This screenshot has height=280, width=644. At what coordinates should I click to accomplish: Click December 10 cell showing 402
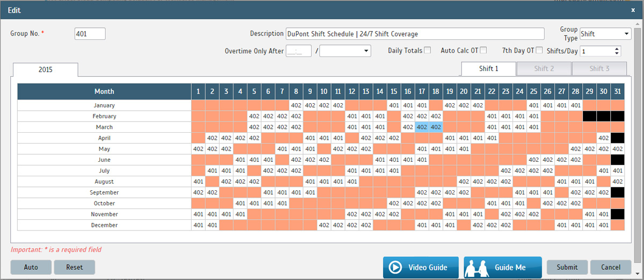[324, 225]
